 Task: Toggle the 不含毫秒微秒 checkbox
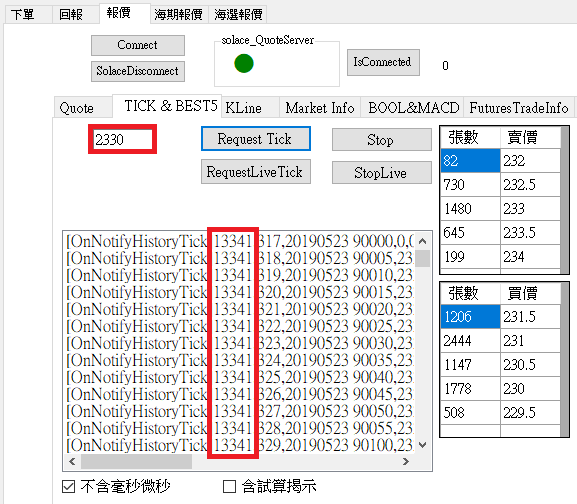(x=69, y=486)
